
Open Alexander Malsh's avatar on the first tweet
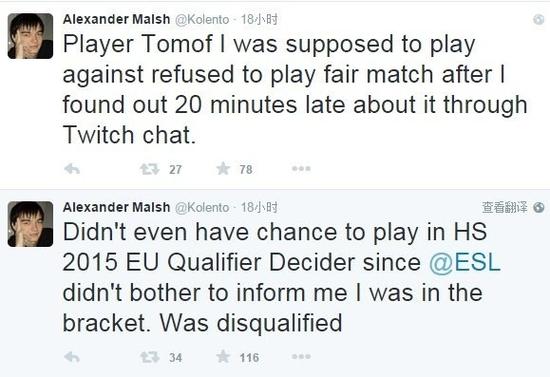pos(31,36)
